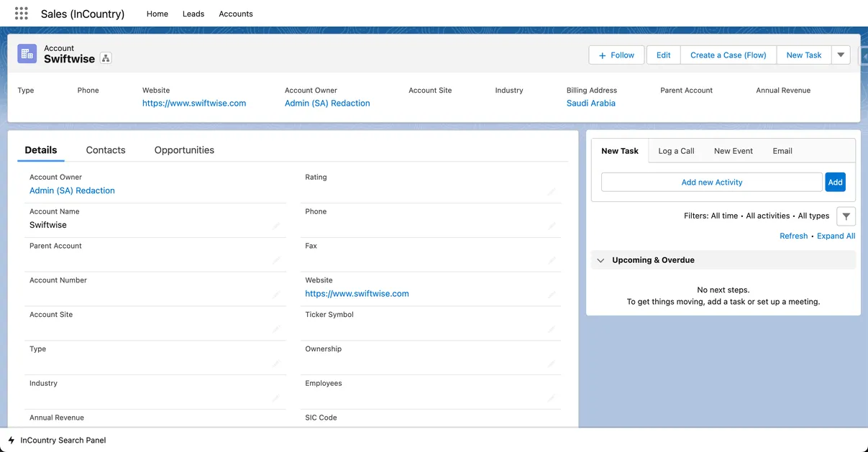Switch to the Contacts tab
This screenshot has height=452, width=868.
[x=106, y=150]
